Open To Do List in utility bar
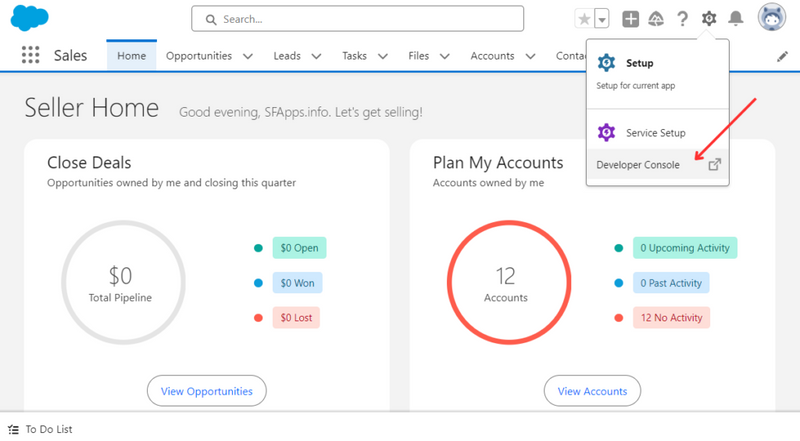 [41, 429]
